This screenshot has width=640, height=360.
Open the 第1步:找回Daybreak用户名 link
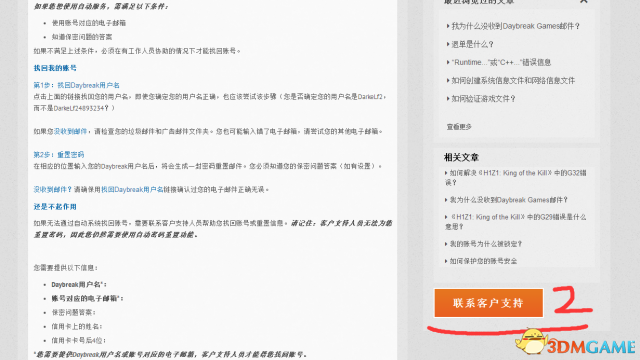tap(76, 85)
